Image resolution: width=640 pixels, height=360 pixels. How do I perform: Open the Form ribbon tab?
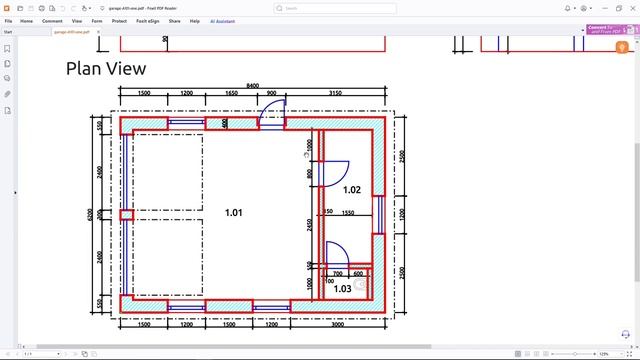[x=97, y=21]
